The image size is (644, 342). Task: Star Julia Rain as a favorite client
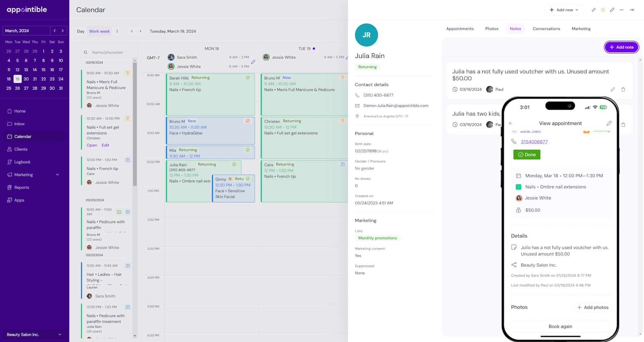(603, 10)
